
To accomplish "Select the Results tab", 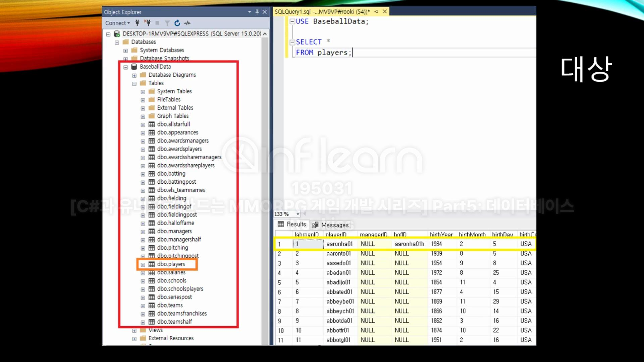I will click(x=292, y=224).
